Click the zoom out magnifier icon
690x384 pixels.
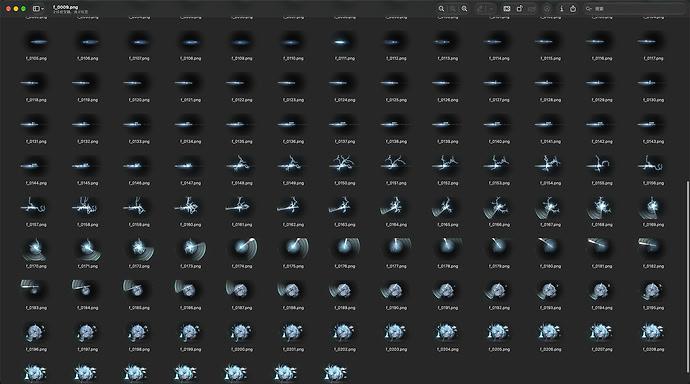point(441,8)
